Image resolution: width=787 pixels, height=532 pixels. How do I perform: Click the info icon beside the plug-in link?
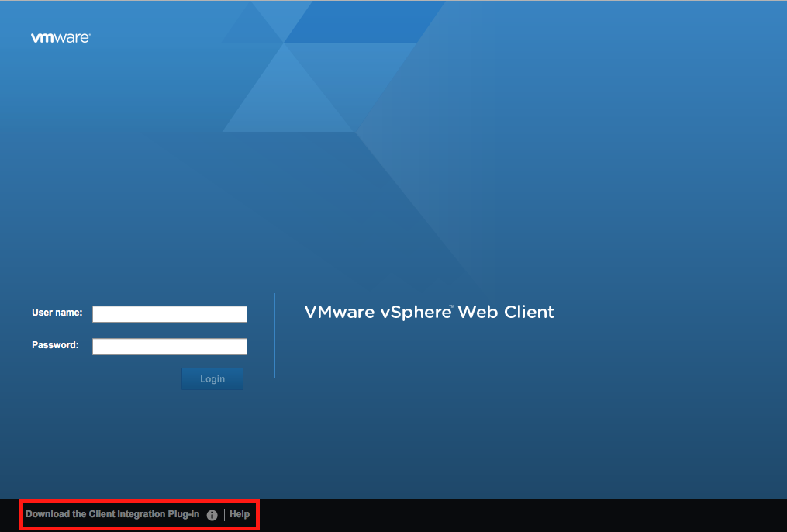[212, 515]
